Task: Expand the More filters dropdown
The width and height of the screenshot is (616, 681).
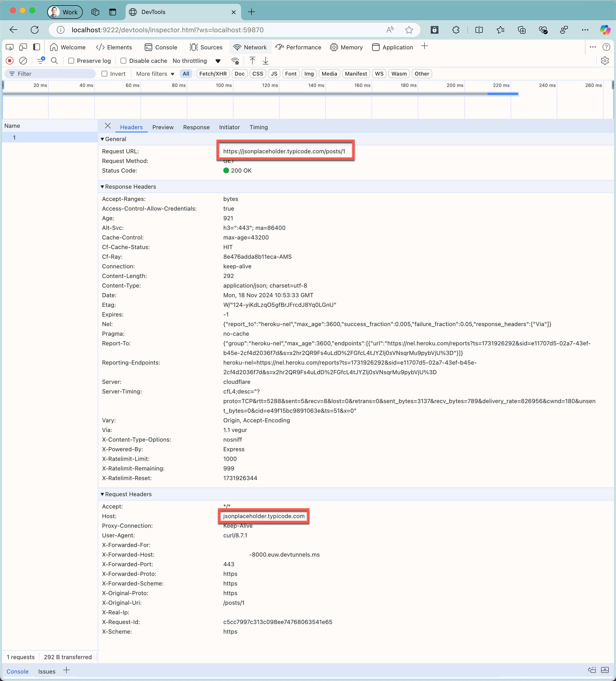Action: (155, 74)
